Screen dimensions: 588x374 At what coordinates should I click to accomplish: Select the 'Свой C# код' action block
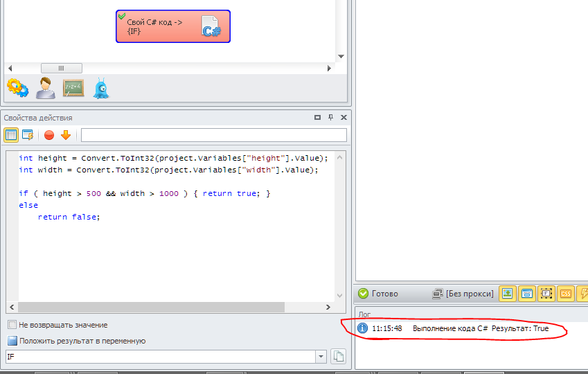[173, 26]
